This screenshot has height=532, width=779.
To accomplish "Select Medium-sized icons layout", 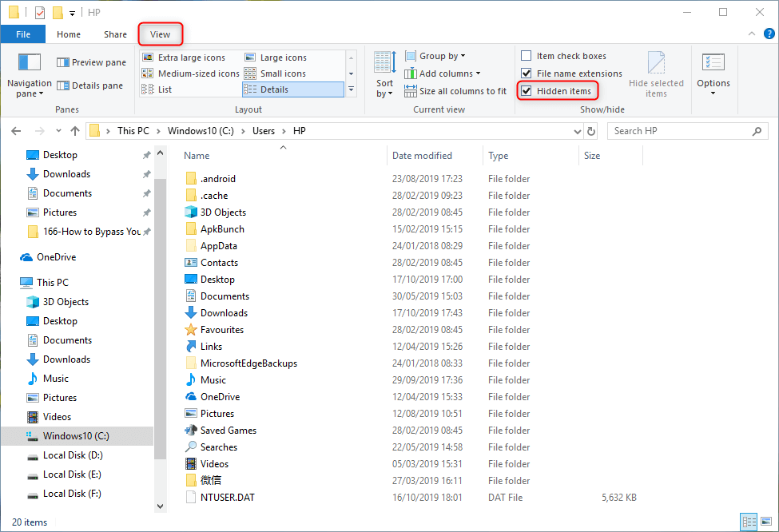I will (191, 73).
